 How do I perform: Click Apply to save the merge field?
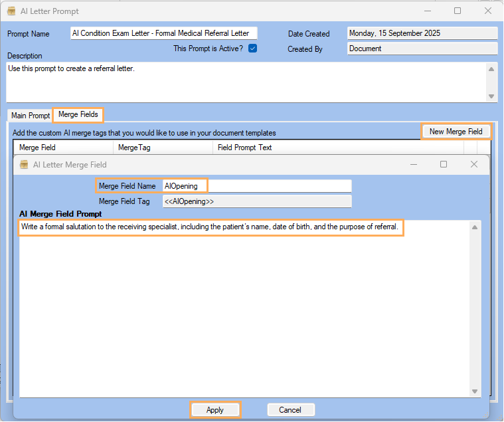point(215,410)
